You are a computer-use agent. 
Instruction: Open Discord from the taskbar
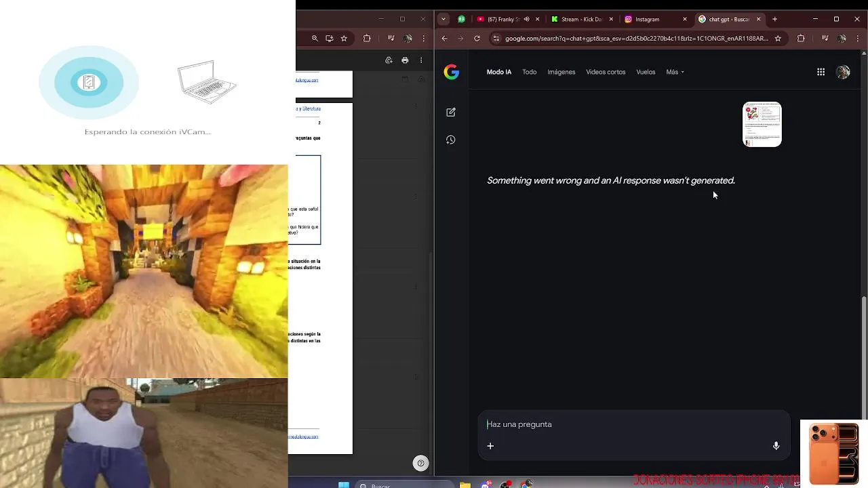[486, 485]
